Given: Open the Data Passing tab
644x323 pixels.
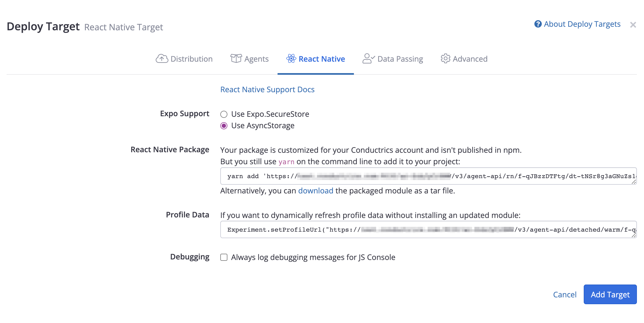Looking at the screenshot, I should 400,59.
